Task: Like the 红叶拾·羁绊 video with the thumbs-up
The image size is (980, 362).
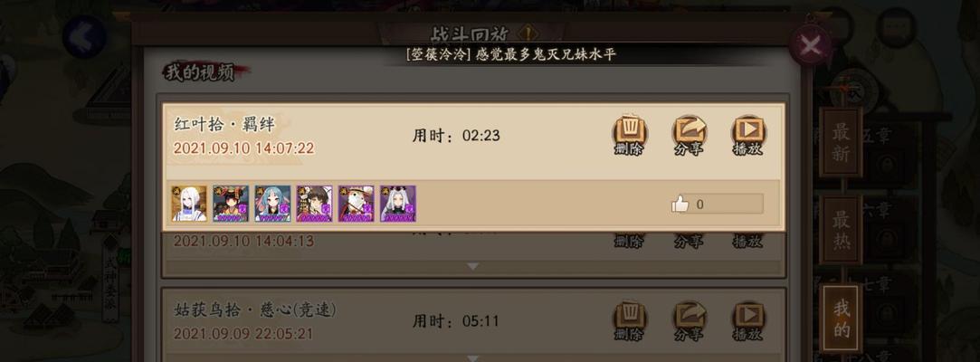Action: tap(680, 204)
